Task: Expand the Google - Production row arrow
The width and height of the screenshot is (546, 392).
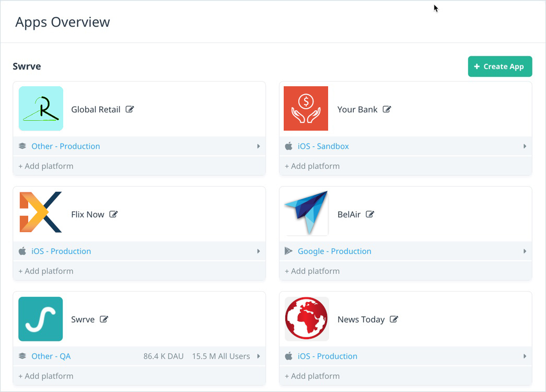Action: (525, 251)
